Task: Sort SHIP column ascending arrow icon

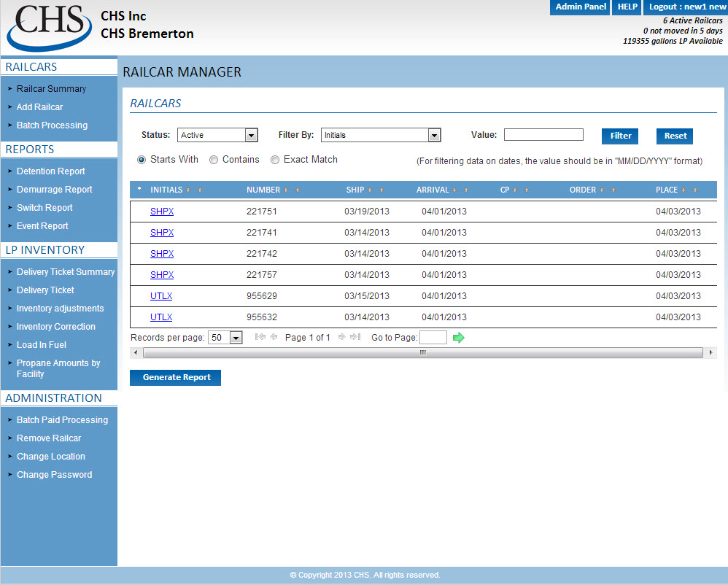Action: 382,190
